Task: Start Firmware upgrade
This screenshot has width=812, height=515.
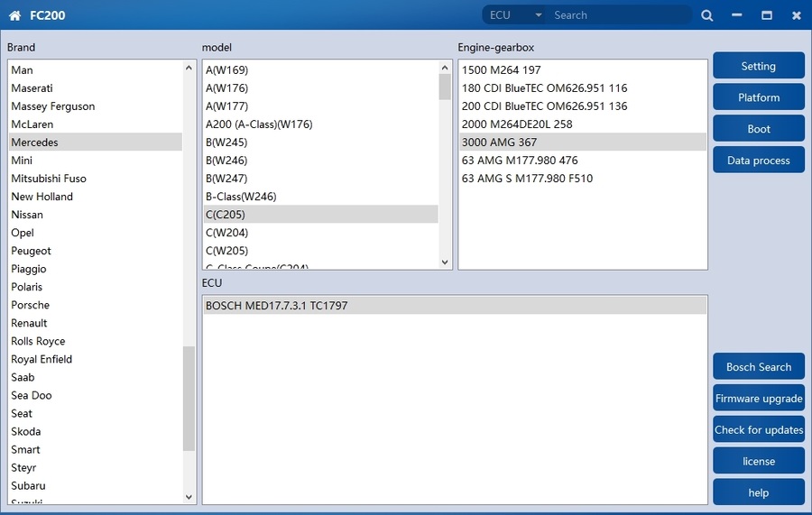Action: (758, 399)
